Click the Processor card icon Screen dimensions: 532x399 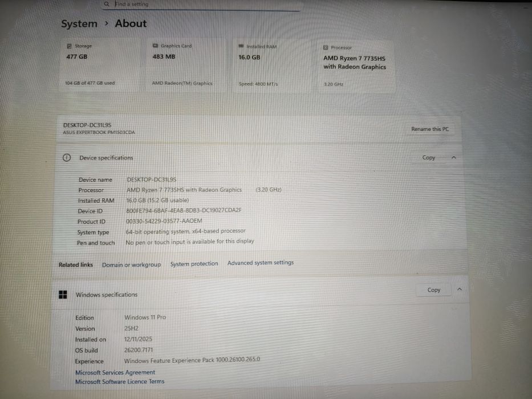point(326,47)
